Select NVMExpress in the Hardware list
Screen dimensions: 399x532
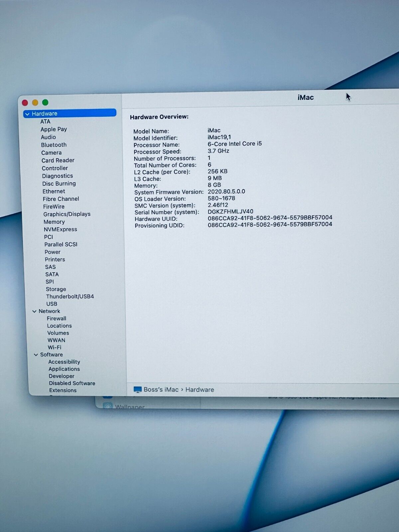61,229
